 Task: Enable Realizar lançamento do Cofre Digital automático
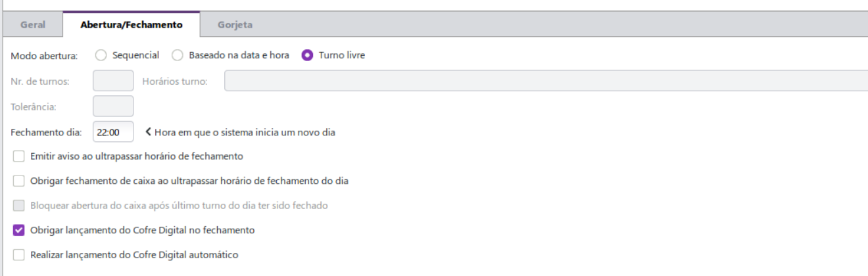[18, 254]
